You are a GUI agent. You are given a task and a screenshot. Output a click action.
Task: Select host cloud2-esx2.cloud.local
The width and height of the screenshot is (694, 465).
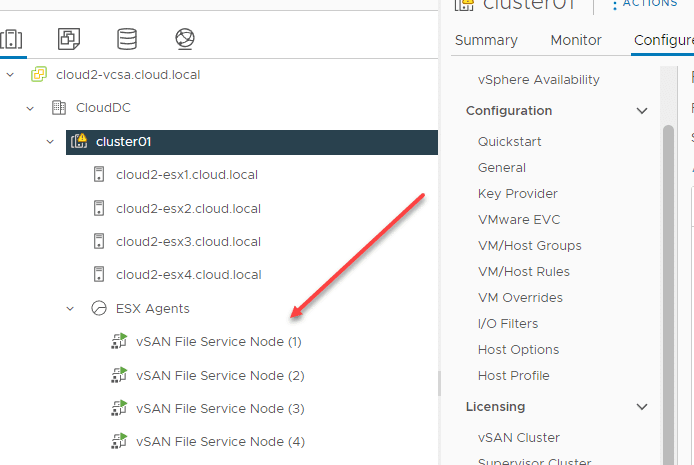coord(188,208)
